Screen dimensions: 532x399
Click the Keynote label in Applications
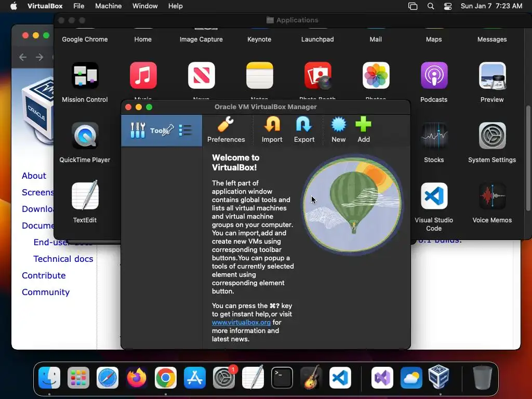click(259, 39)
